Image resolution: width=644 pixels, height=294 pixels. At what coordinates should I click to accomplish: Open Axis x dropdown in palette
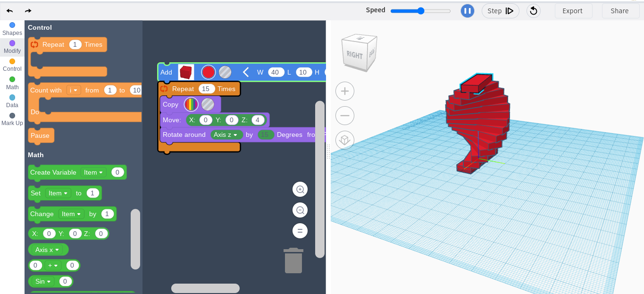coord(48,250)
